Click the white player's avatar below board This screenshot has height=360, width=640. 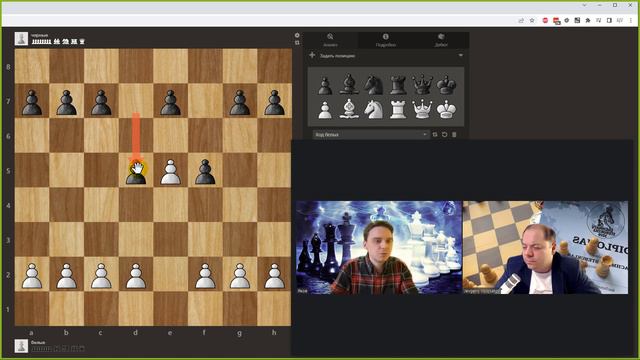click(21, 346)
